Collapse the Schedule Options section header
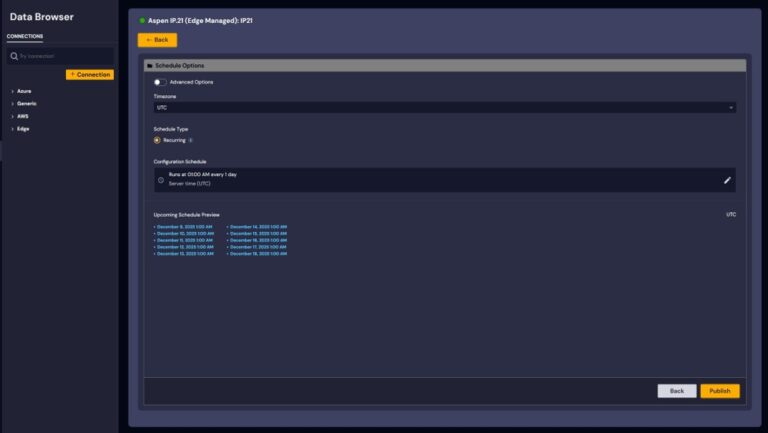 (444, 66)
